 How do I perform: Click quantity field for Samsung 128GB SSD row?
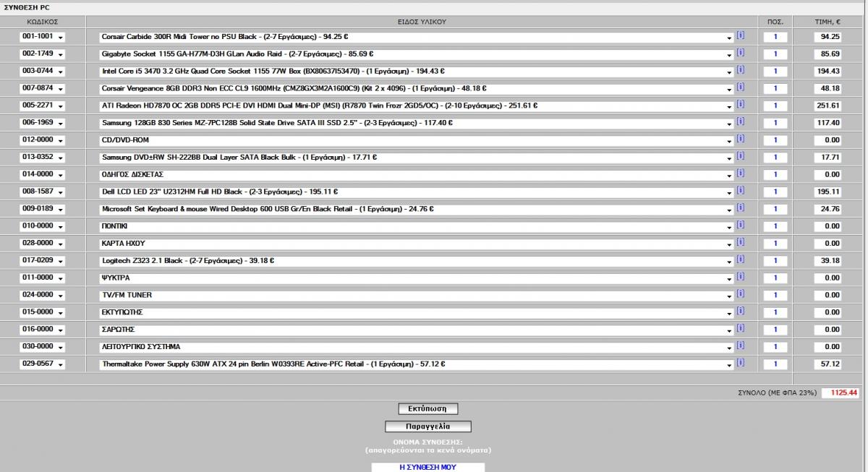click(x=775, y=123)
